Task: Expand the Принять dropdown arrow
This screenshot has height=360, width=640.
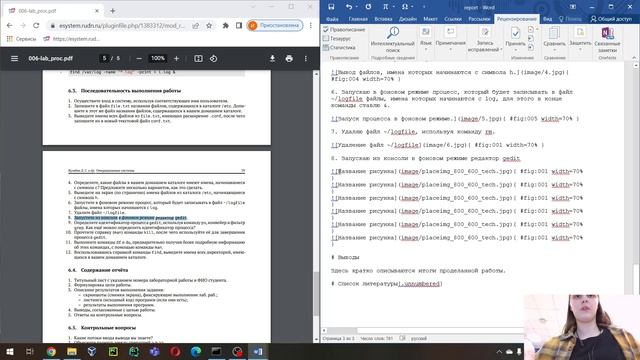Action: tap(515, 49)
